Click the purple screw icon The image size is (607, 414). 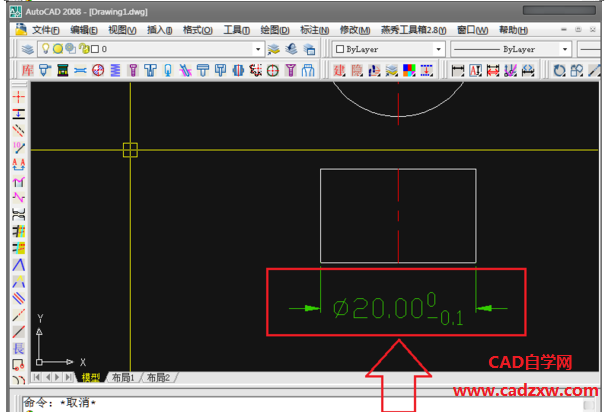click(x=133, y=70)
